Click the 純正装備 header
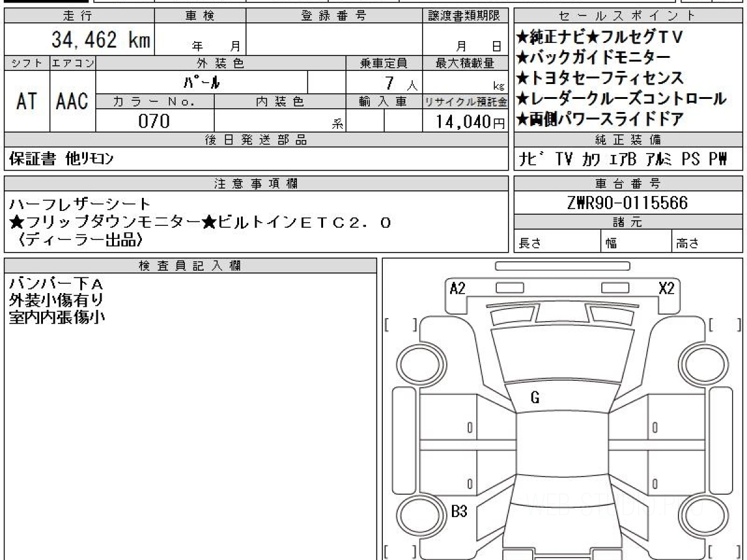The width and height of the screenshot is (747, 560). (x=627, y=139)
